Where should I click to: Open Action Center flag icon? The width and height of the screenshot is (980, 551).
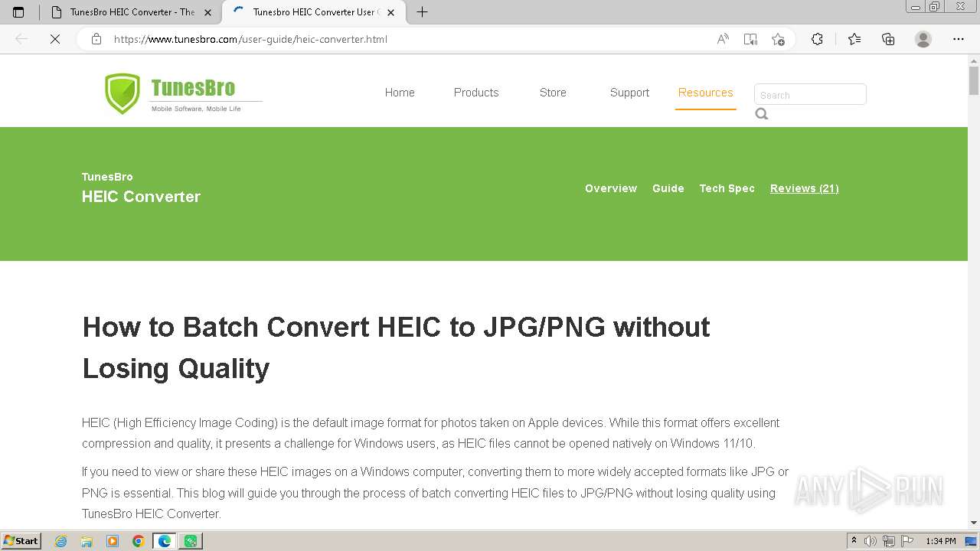tap(907, 541)
